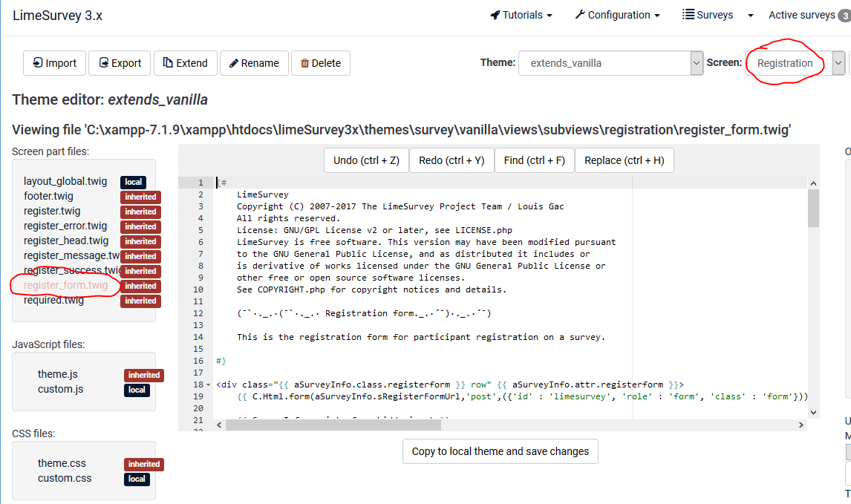
Task: Open register_head.twig file
Action: [65, 240]
